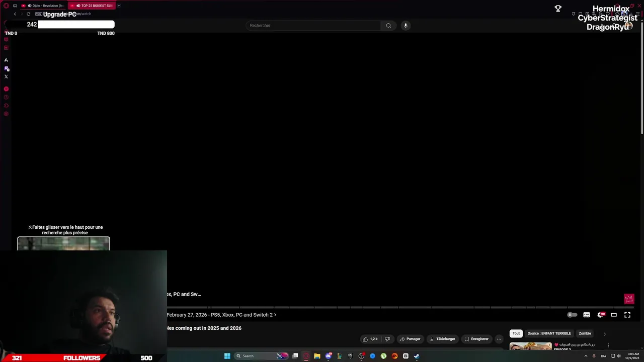Select the Zombie filter chip

pos(585,333)
